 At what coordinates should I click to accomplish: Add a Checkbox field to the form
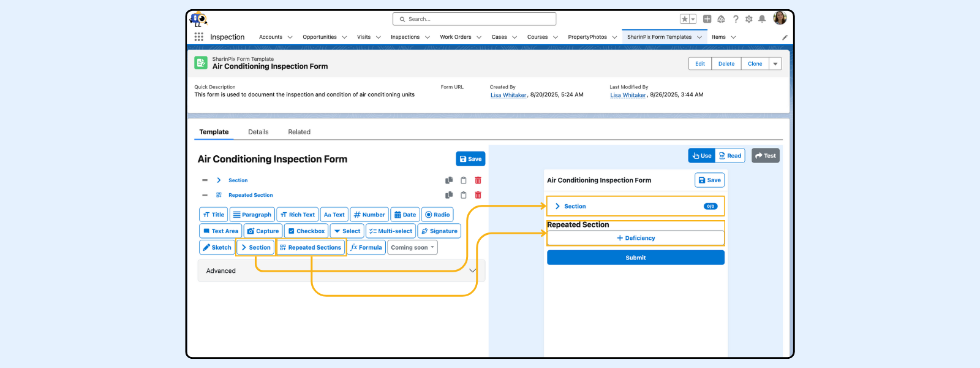tap(306, 231)
